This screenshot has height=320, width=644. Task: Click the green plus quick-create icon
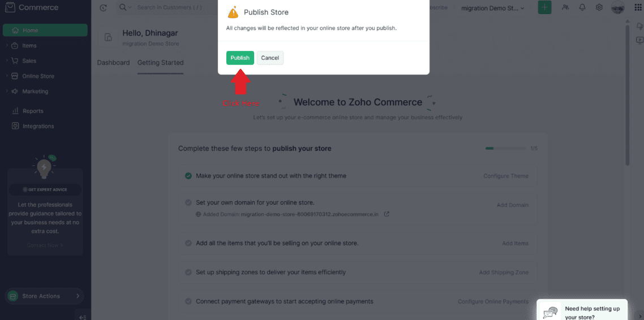click(x=544, y=7)
